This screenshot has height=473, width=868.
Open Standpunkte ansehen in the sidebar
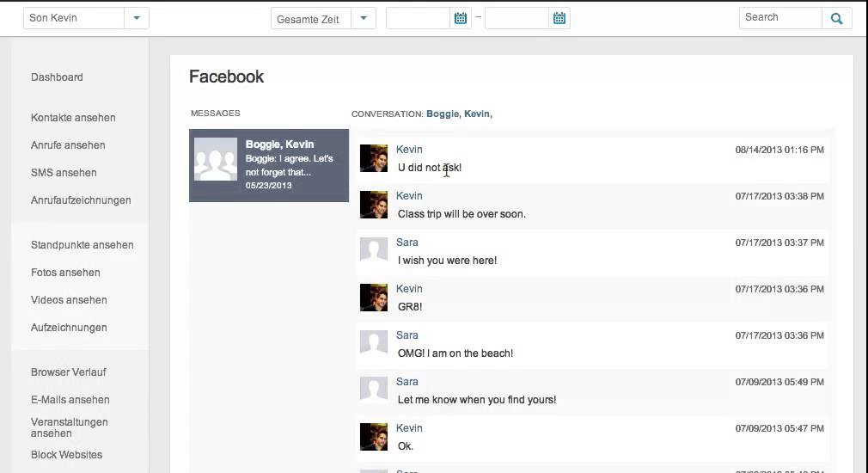(x=82, y=245)
